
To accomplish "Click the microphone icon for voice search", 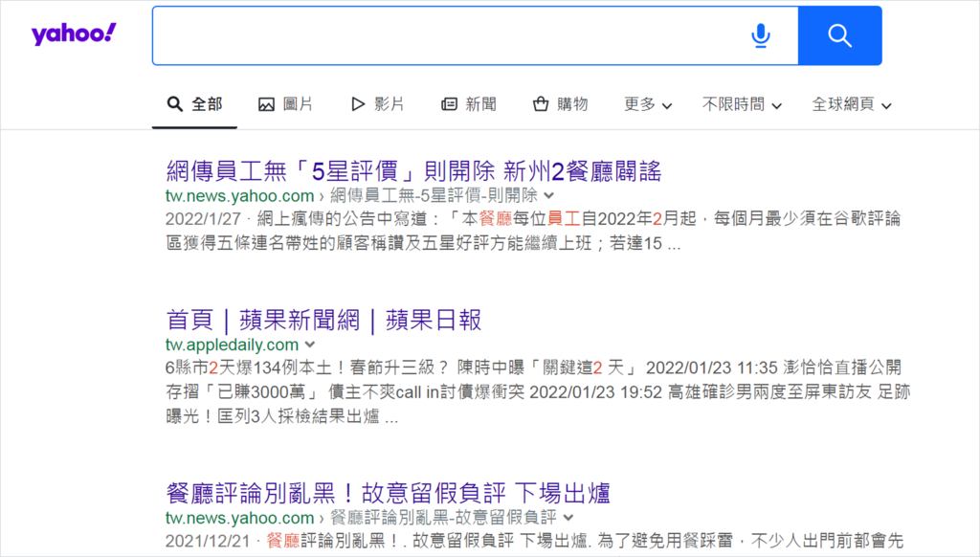I will point(761,35).
